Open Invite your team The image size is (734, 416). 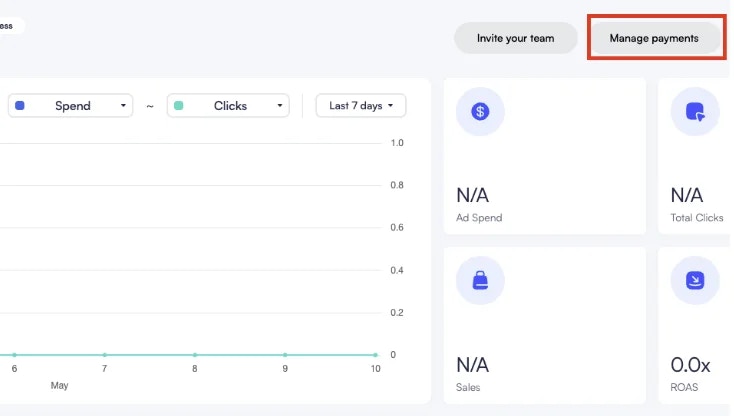tap(515, 38)
